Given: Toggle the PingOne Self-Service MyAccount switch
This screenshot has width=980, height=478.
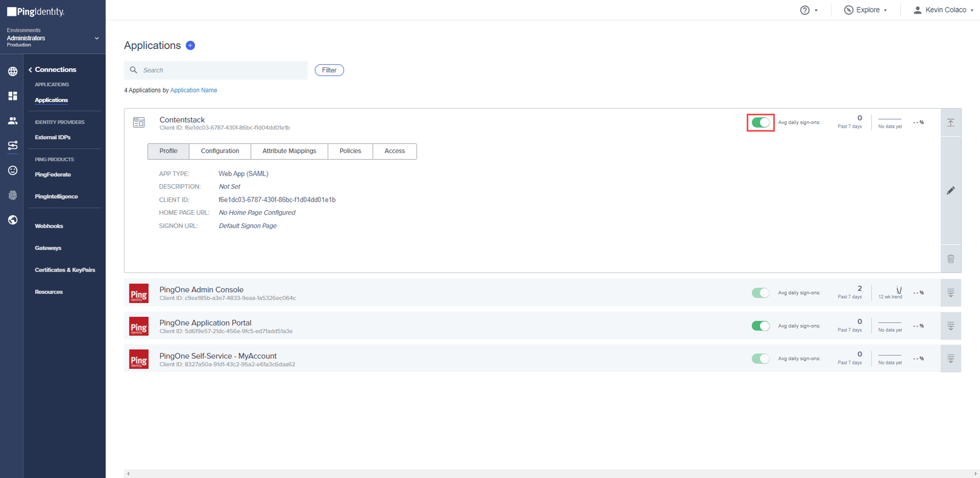Looking at the screenshot, I should (x=760, y=359).
